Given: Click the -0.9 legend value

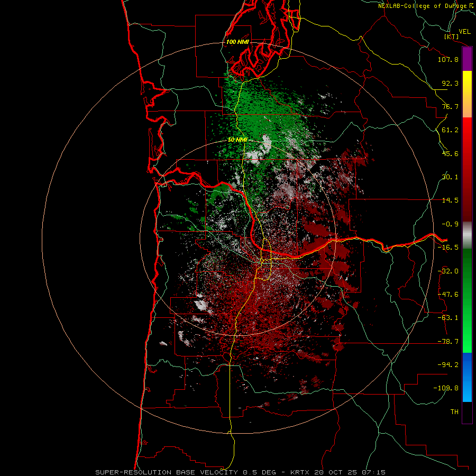Looking at the screenshot, I should click(x=450, y=224).
